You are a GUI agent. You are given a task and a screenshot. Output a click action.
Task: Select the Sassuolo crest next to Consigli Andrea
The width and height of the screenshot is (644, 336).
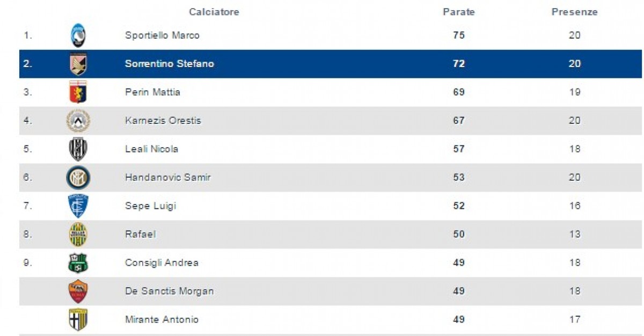click(78, 262)
